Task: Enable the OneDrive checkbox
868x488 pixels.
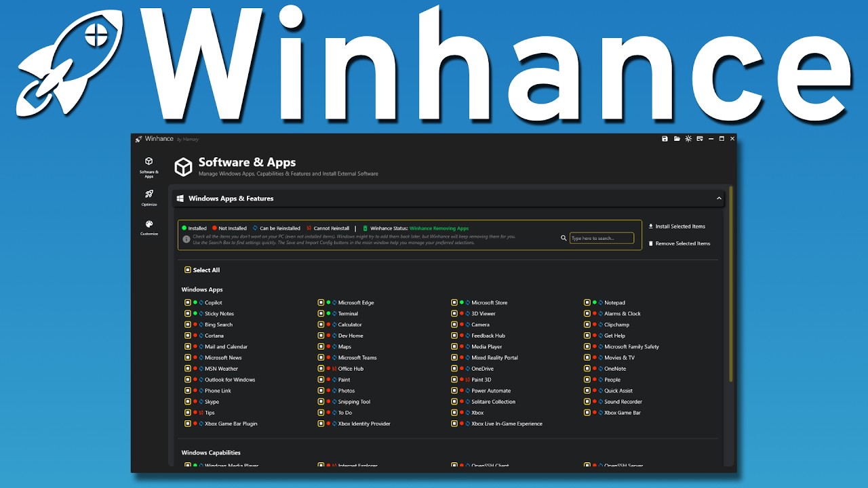Action: 455,369
